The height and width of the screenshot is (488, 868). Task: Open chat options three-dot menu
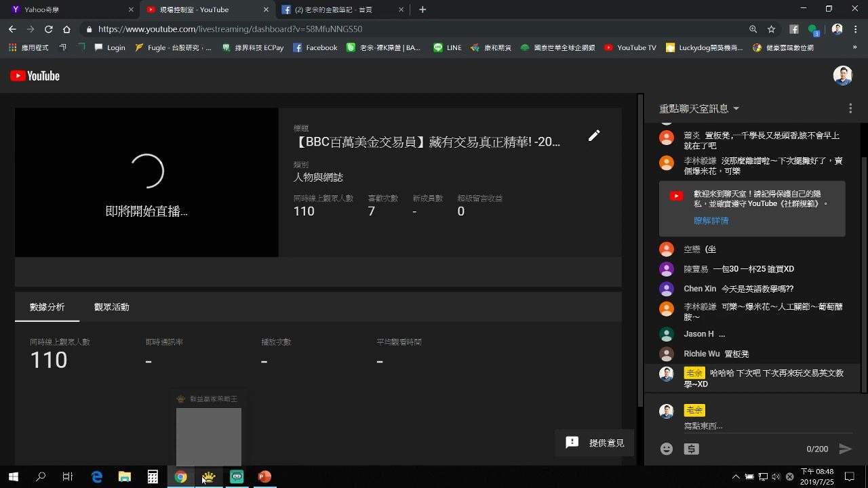pyautogui.click(x=850, y=108)
